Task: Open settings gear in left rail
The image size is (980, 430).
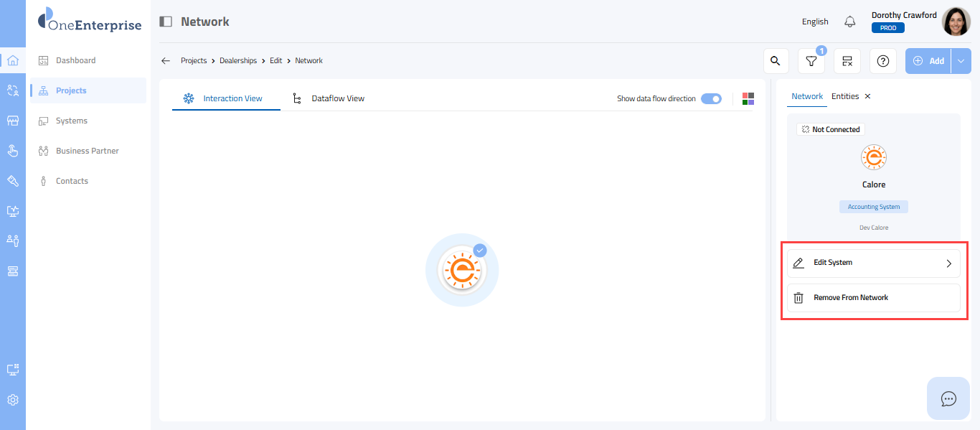Action: click(13, 400)
